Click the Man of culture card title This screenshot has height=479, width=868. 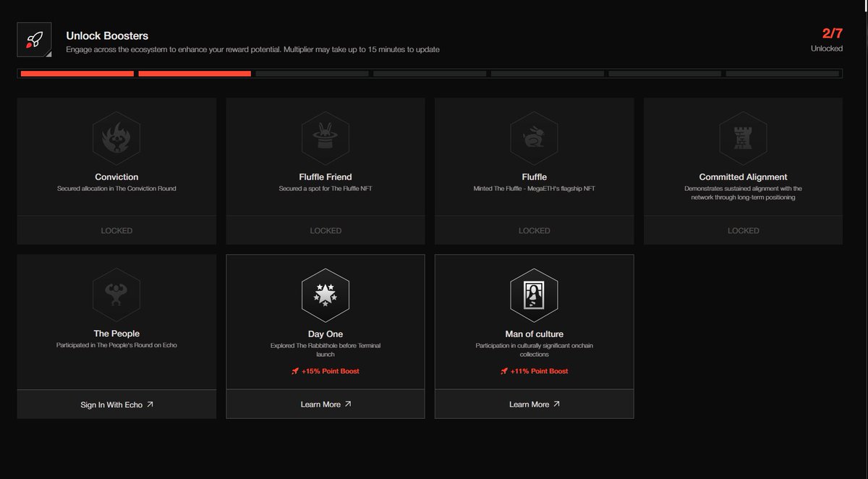pyautogui.click(x=534, y=334)
